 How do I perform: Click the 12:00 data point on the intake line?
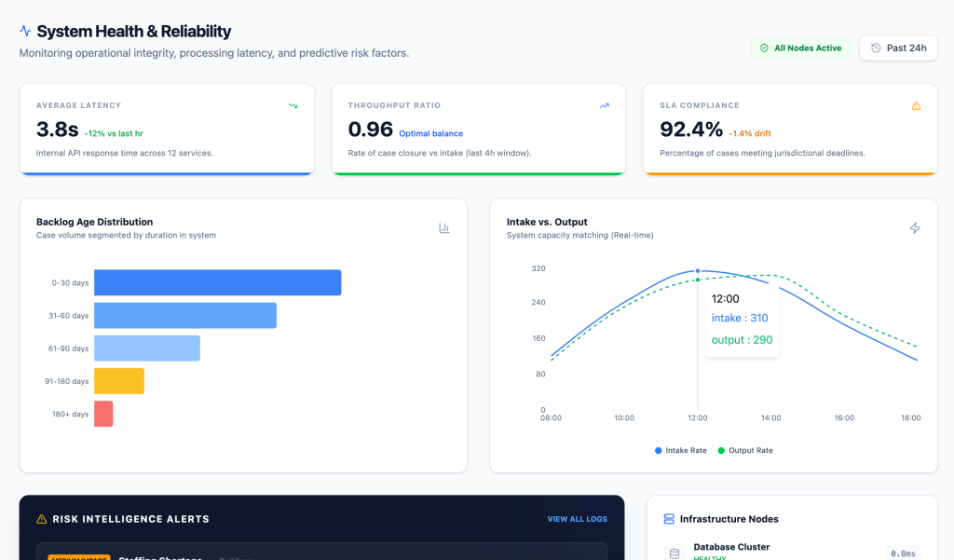click(x=698, y=271)
